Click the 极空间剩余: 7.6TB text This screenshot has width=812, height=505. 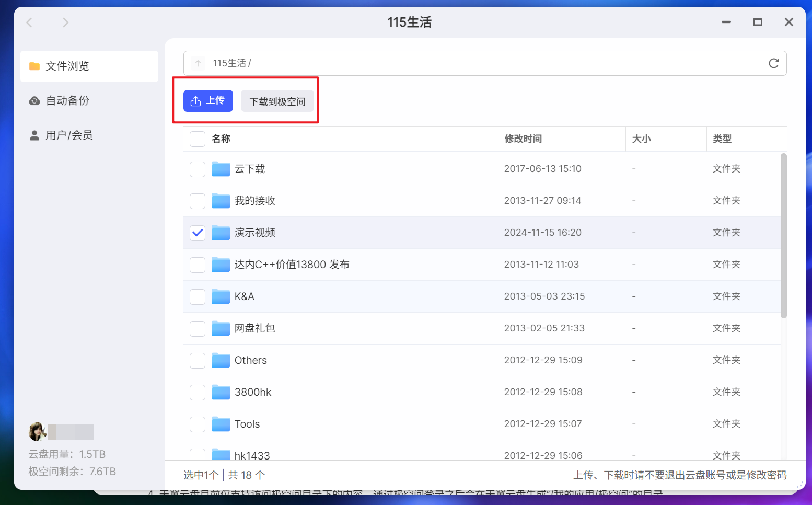click(72, 472)
